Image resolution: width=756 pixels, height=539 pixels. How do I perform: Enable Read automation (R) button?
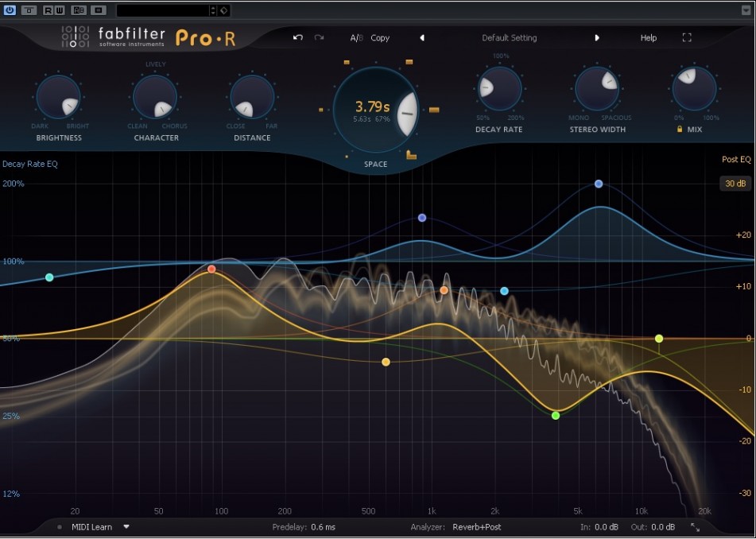tap(48, 10)
